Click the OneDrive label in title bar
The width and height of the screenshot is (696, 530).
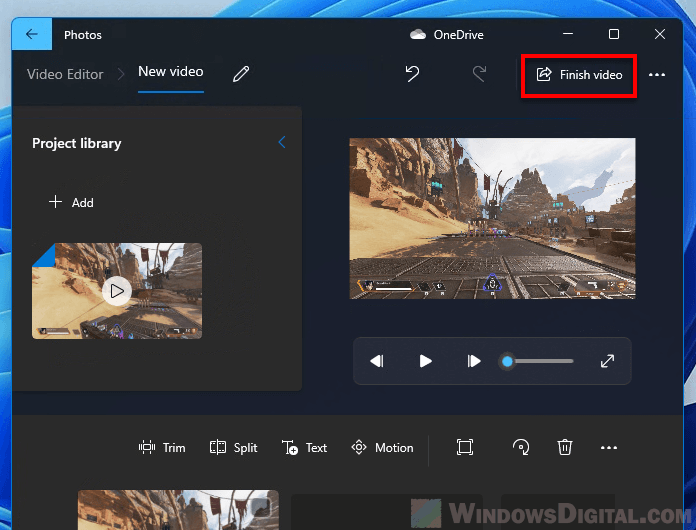click(x=459, y=35)
